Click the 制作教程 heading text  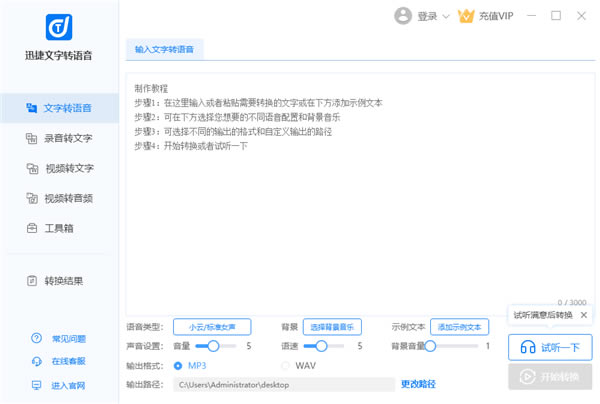click(151, 88)
